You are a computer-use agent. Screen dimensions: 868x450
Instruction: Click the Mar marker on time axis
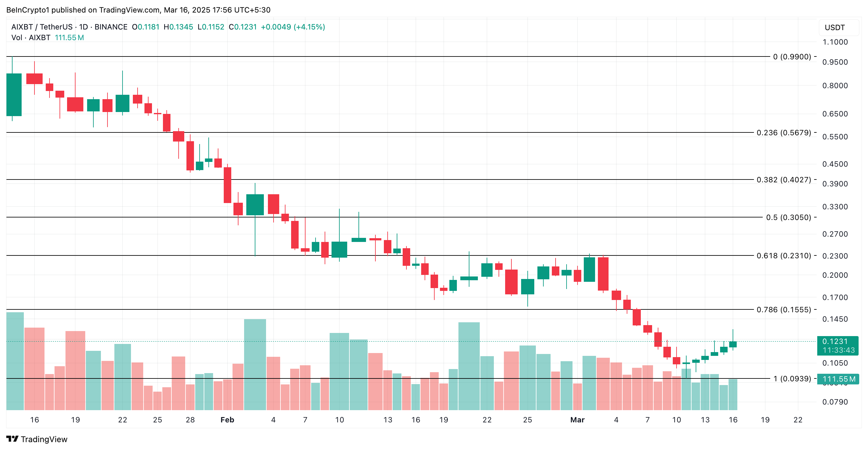(577, 420)
